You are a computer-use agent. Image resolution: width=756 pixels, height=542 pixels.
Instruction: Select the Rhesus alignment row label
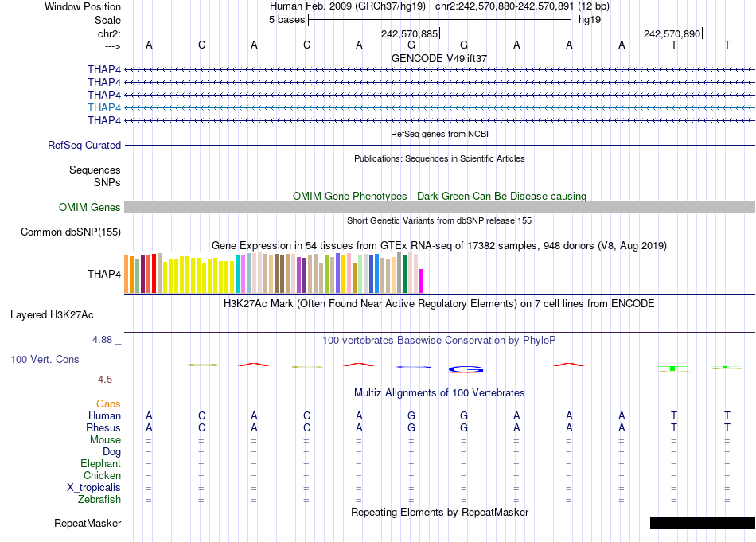click(x=103, y=427)
